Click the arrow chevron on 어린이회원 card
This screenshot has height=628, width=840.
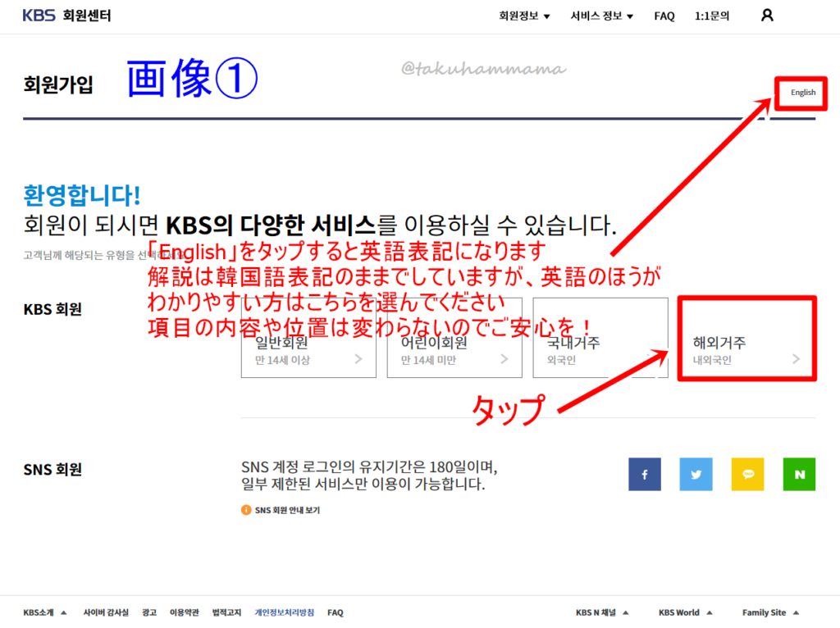(x=504, y=359)
